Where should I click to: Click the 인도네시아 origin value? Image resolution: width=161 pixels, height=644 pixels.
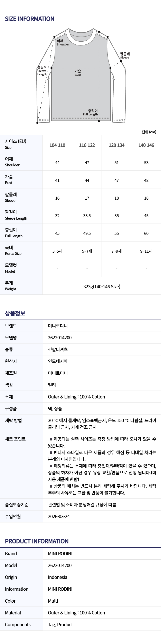point(58,361)
